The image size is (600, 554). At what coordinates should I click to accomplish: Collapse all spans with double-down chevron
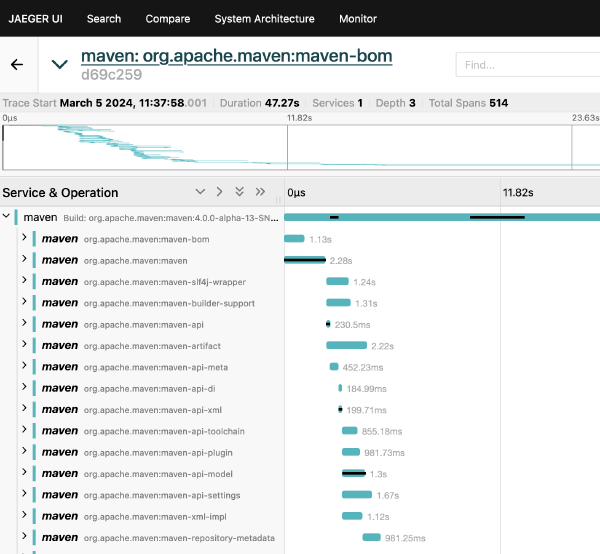(x=239, y=192)
